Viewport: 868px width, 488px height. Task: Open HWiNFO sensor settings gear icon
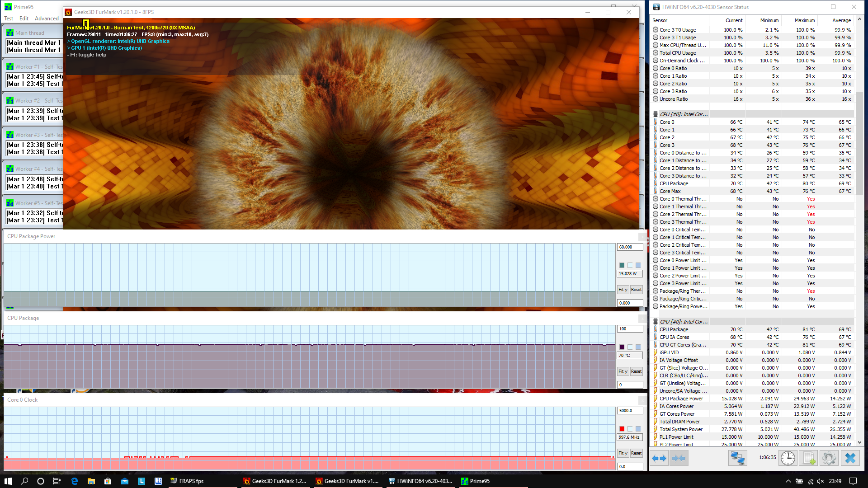pos(829,458)
